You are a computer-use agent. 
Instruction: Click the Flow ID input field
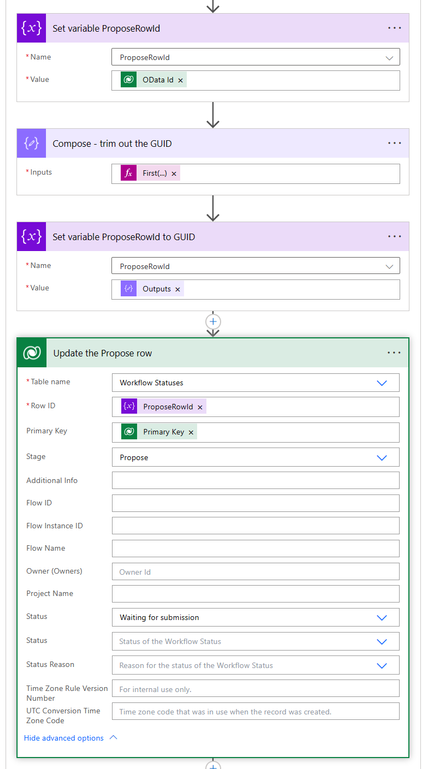[255, 503]
